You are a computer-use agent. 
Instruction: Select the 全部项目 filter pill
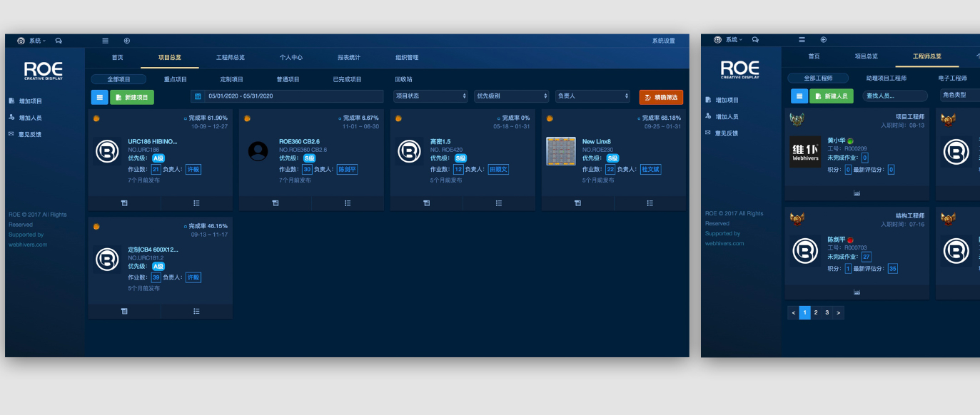(x=118, y=79)
